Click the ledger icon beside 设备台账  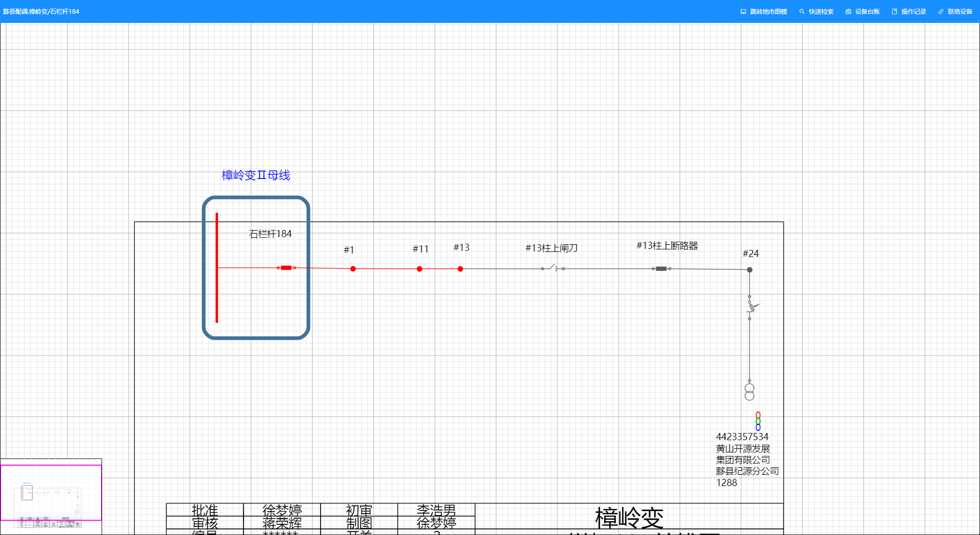coord(848,11)
